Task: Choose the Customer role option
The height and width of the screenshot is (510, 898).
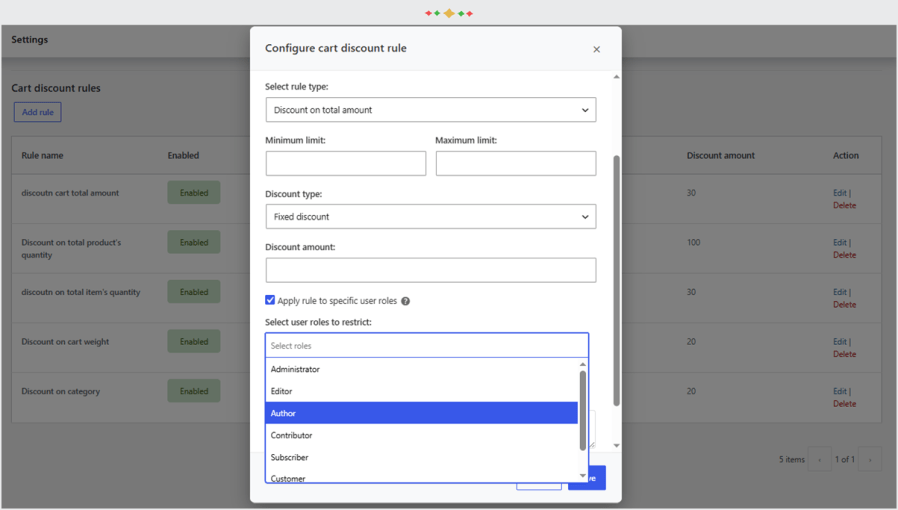Action: coord(422,477)
